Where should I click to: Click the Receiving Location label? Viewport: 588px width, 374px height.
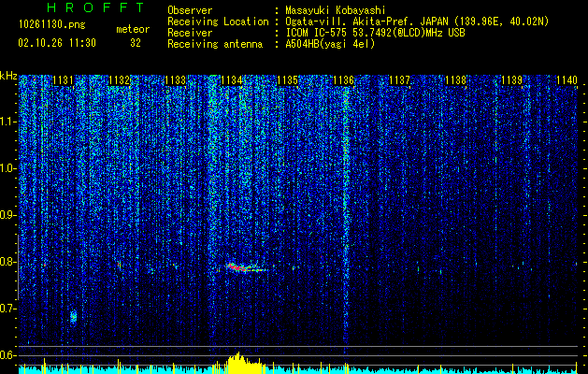(x=218, y=22)
